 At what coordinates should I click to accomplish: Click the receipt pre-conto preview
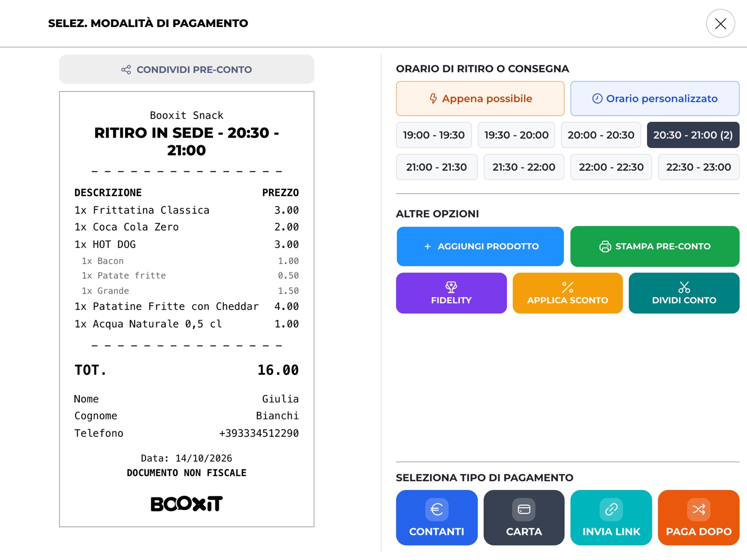click(x=187, y=309)
